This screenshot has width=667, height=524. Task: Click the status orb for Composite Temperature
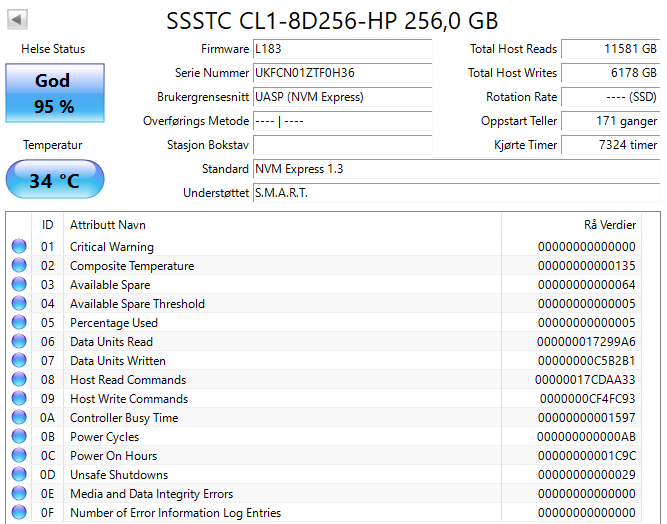tap(19, 265)
